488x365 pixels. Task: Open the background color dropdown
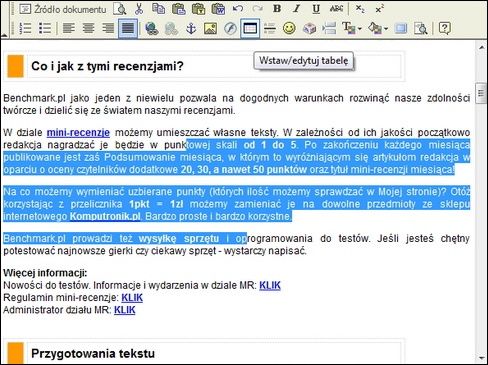[378, 28]
